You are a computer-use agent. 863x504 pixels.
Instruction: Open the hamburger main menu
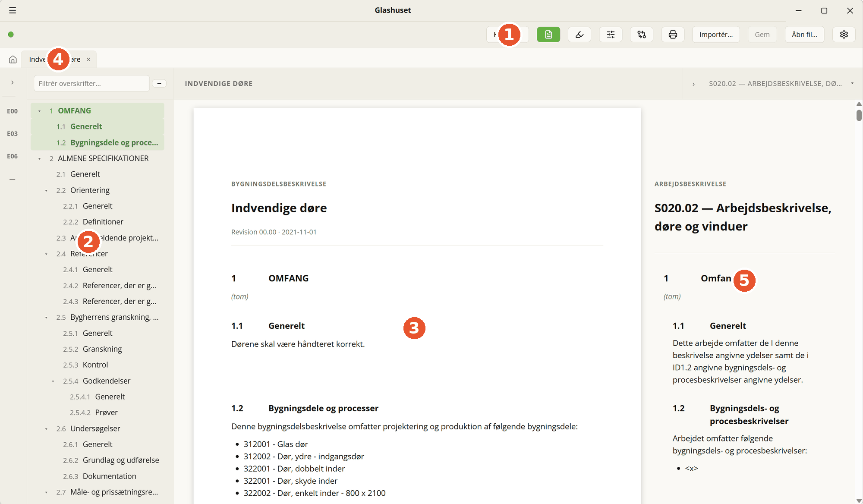pos(13,10)
